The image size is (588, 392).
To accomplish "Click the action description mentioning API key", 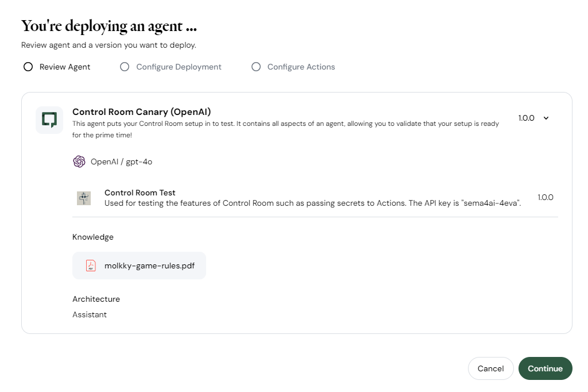I will 313,203.
